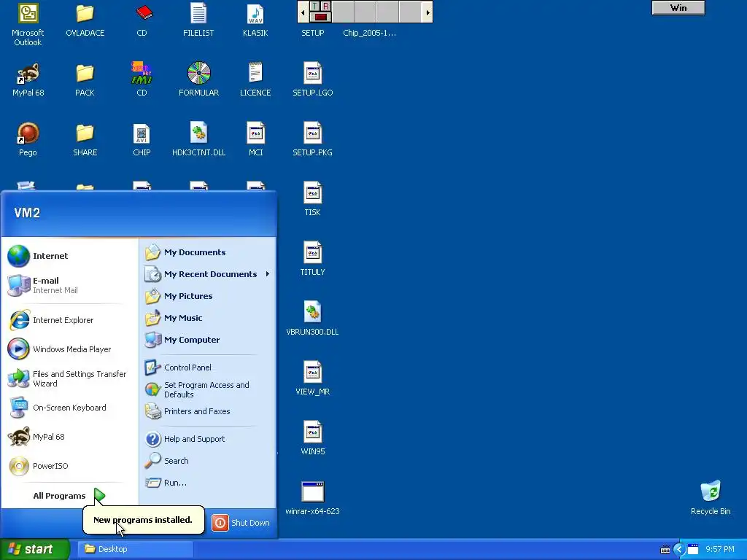Click the window icon in system tray
Screen dimensions: 747x560
coord(693,550)
